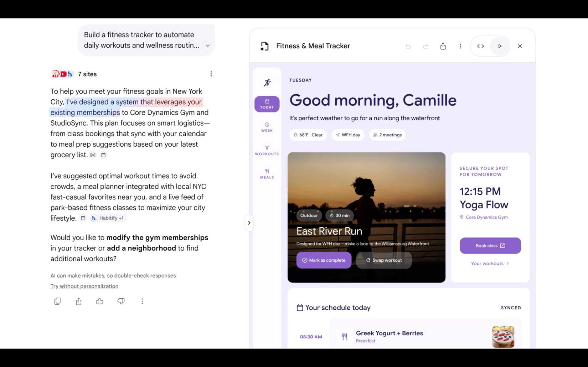The image size is (588, 367).
Task: Open Your workouts link
Action: 490,263
